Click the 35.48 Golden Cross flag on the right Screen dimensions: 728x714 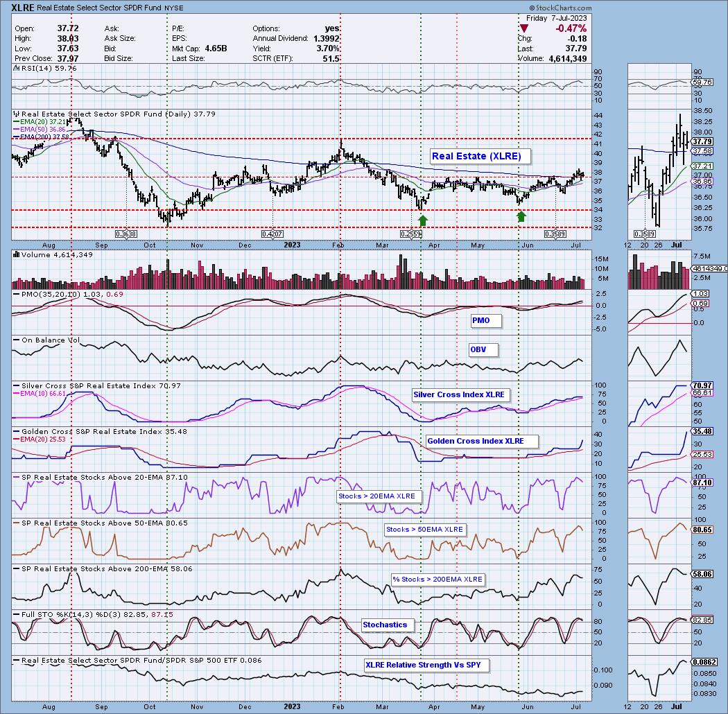click(x=702, y=431)
